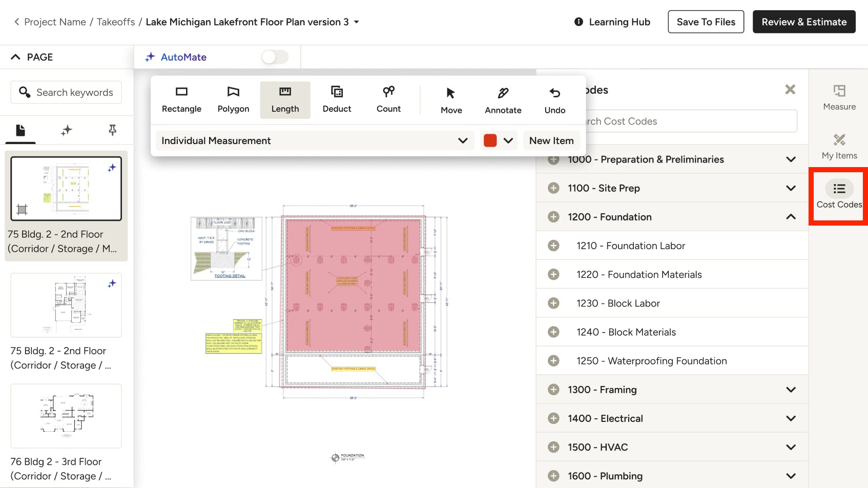Click the Search keywords field

tap(66, 92)
